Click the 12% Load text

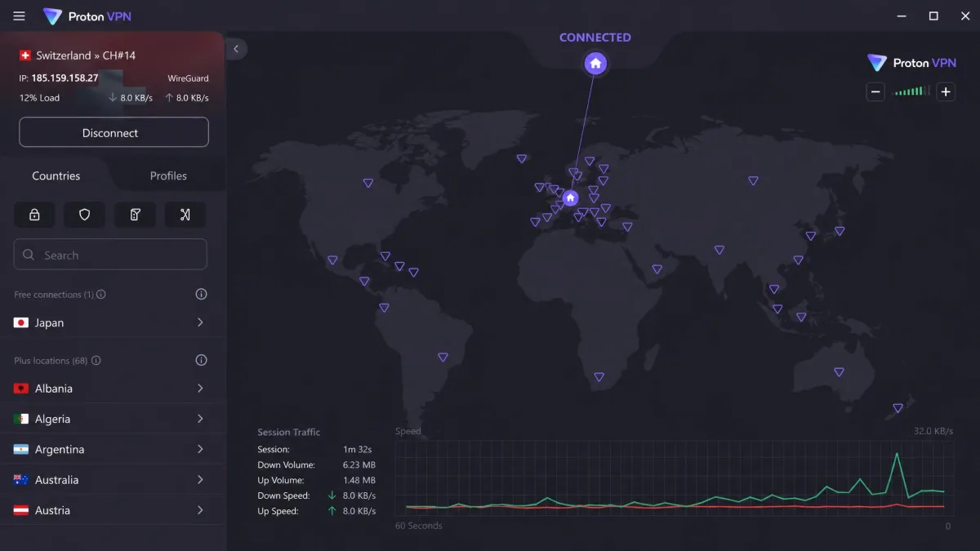coord(39,98)
